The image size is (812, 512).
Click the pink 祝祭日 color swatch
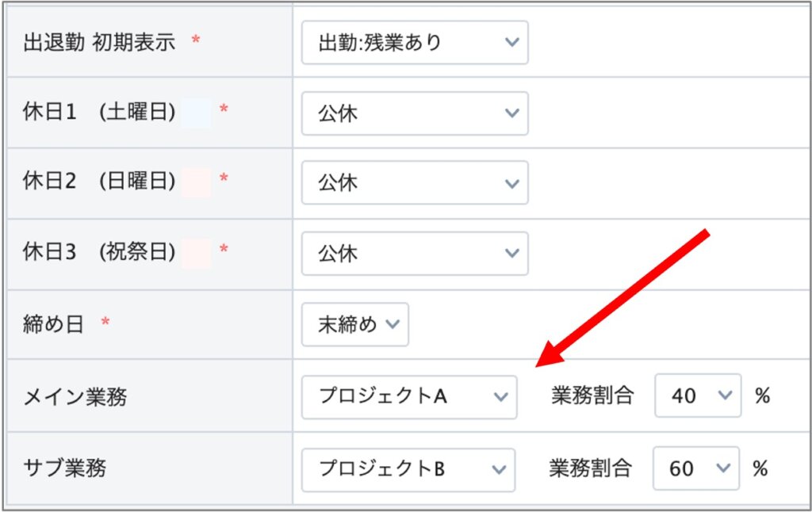pyautogui.click(x=196, y=254)
